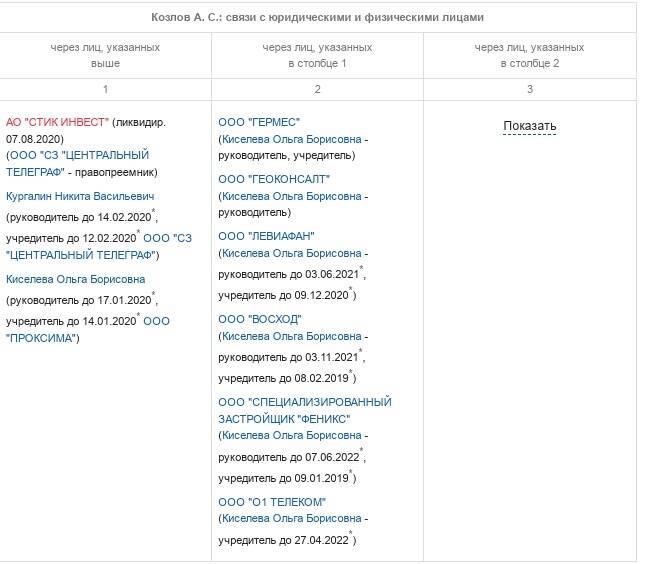Open the ООО "ЛЕВИАФАН" company link
The height and width of the screenshot is (564, 647).
coord(266,236)
